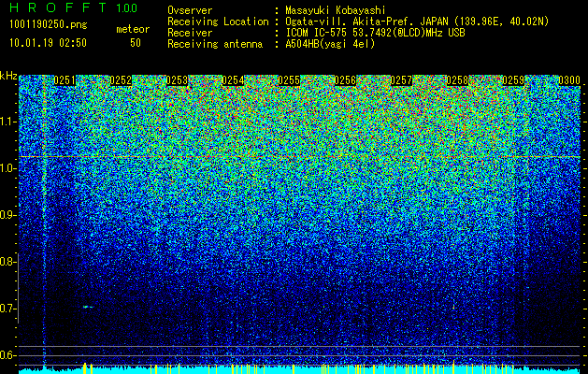Click the meteor count value 50
Image resolution: width=588 pixels, height=374 pixels.
[136, 43]
